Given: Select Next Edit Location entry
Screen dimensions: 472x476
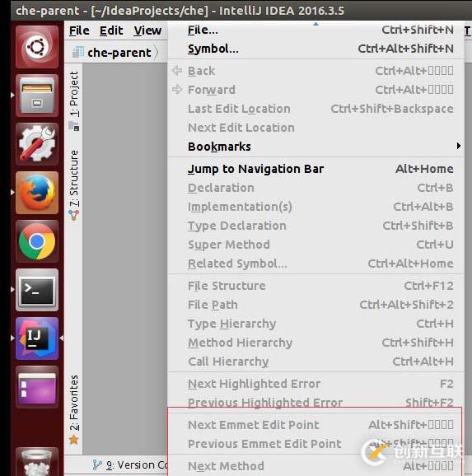Looking at the screenshot, I should [315, 128].
